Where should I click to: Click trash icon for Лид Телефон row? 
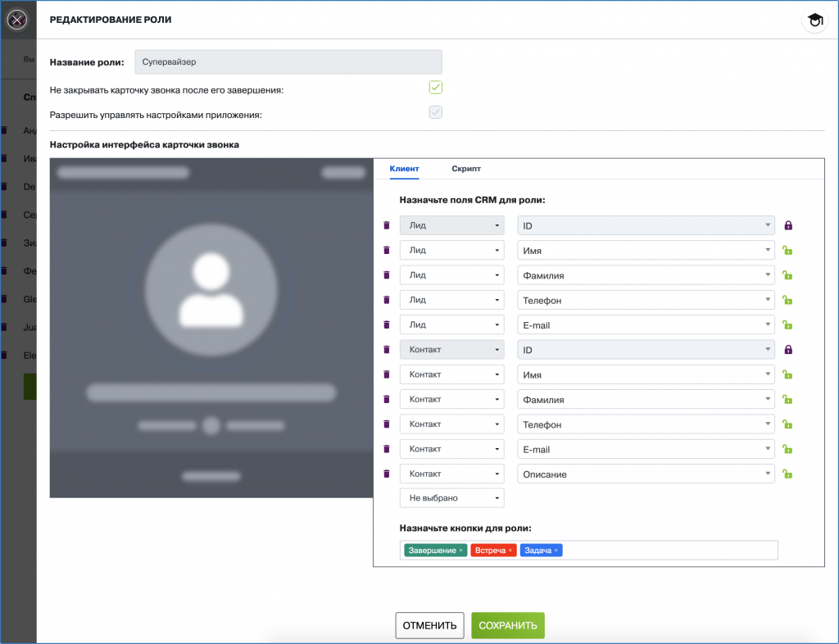(x=387, y=301)
